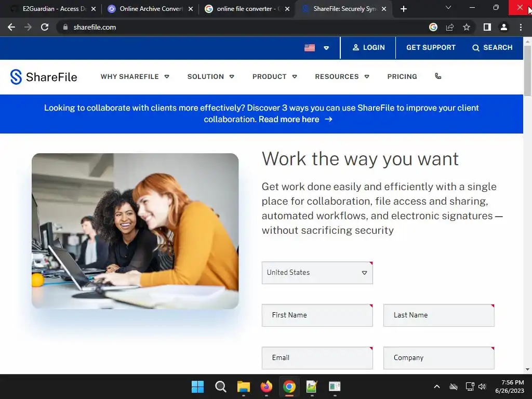Expand the WHY SHAREFILE menu
The height and width of the screenshot is (399, 532).
click(x=135, y=77)
